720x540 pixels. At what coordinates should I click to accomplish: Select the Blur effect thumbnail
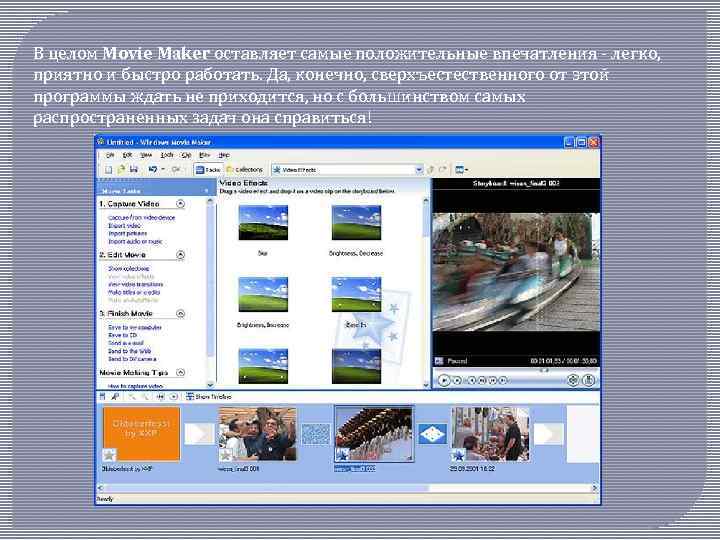click(x=263, y=223)
